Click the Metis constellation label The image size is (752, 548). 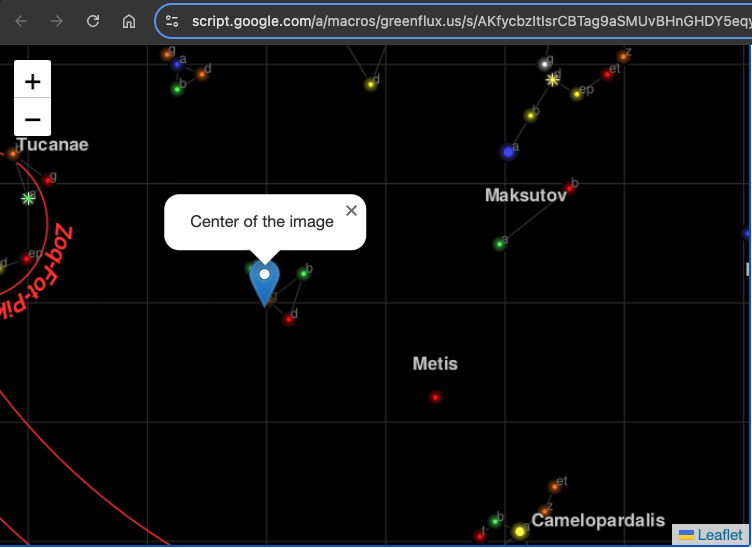(x=435, y=364)
